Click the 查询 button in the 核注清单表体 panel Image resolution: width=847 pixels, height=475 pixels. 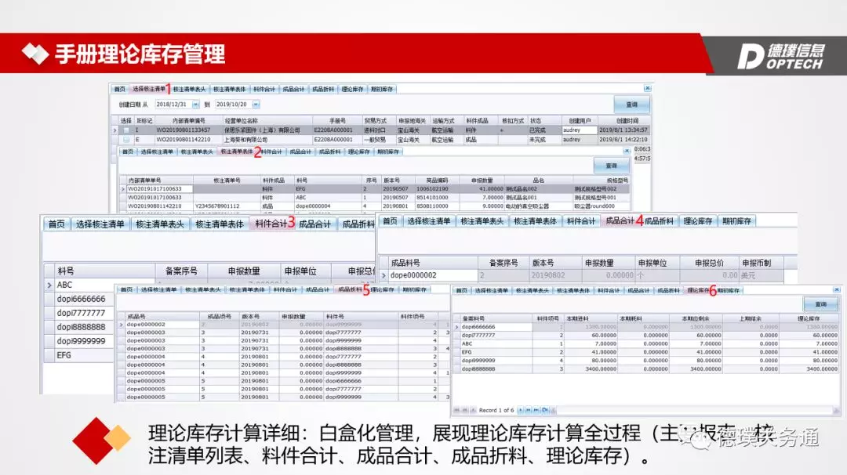[x=612, y=164]
